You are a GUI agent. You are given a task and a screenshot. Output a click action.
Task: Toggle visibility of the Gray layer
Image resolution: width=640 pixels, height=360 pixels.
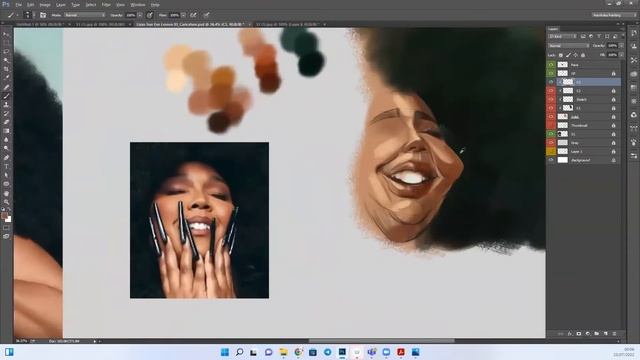pos(551,142)
